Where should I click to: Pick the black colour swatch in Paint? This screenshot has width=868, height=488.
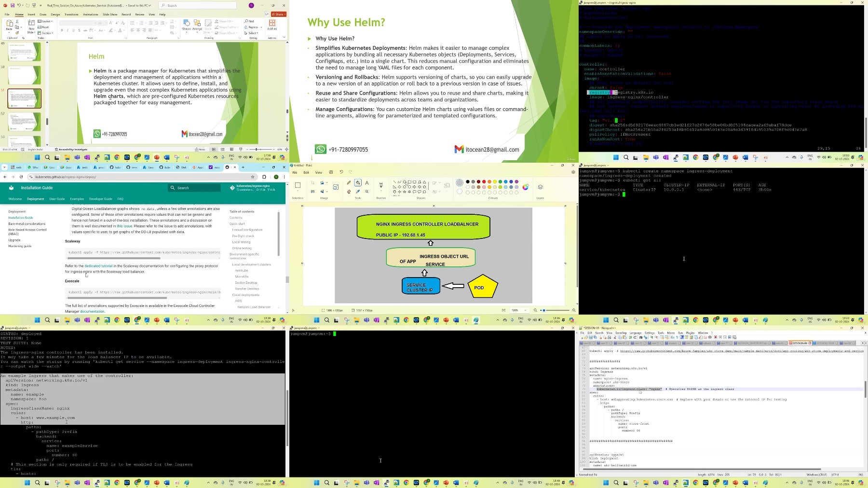coord(467,182)
